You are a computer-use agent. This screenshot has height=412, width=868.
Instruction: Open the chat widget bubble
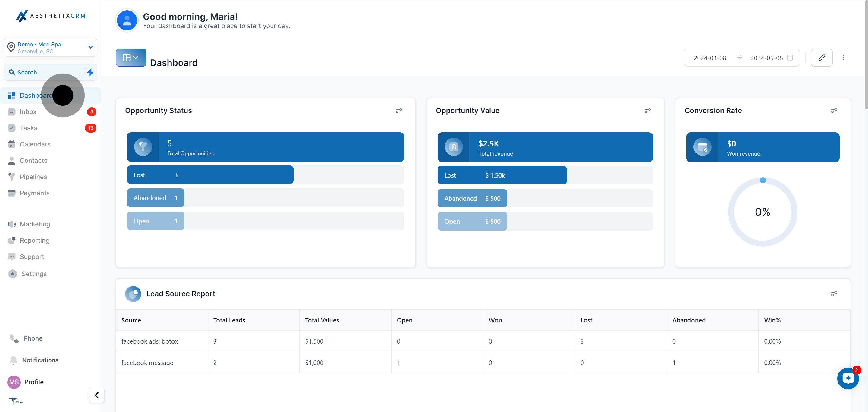pos(848,378)
